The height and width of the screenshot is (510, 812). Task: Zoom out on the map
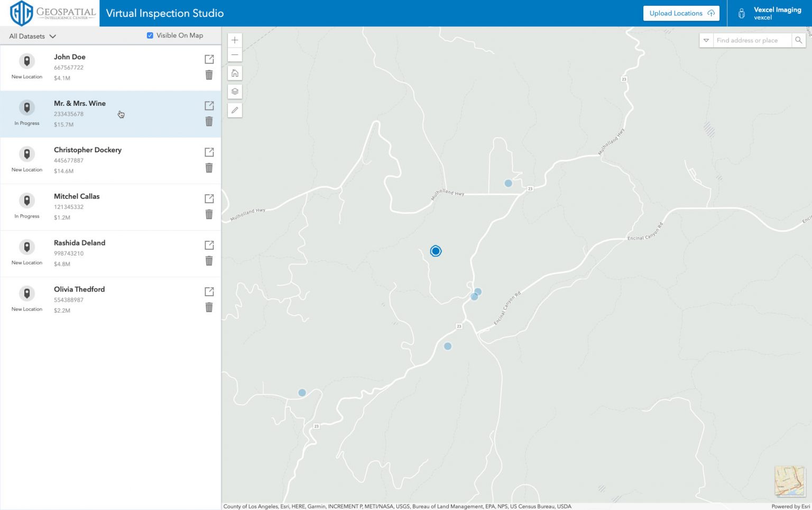tap(235, 55)
